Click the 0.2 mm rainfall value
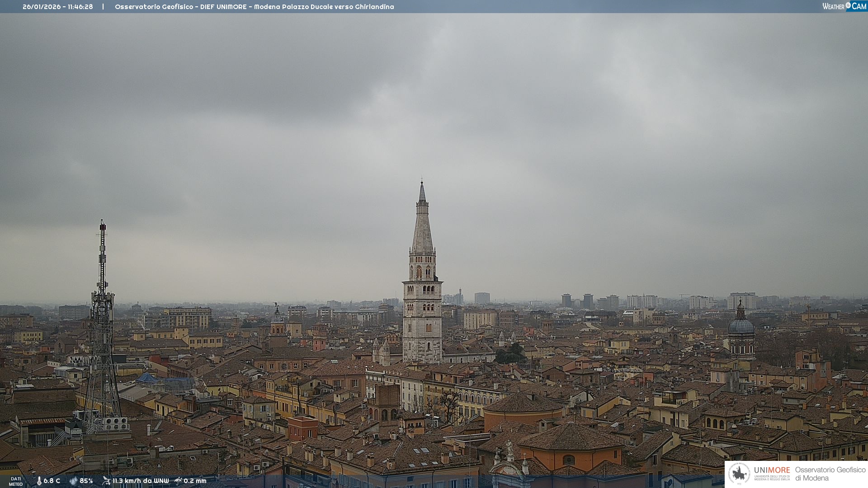This screenshot has height=488, width=868. pyautogui.click(x=195, y=481)
